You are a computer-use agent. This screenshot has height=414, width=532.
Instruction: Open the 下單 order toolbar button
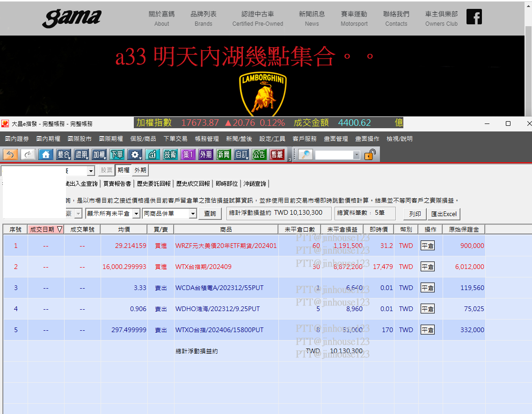117,155
